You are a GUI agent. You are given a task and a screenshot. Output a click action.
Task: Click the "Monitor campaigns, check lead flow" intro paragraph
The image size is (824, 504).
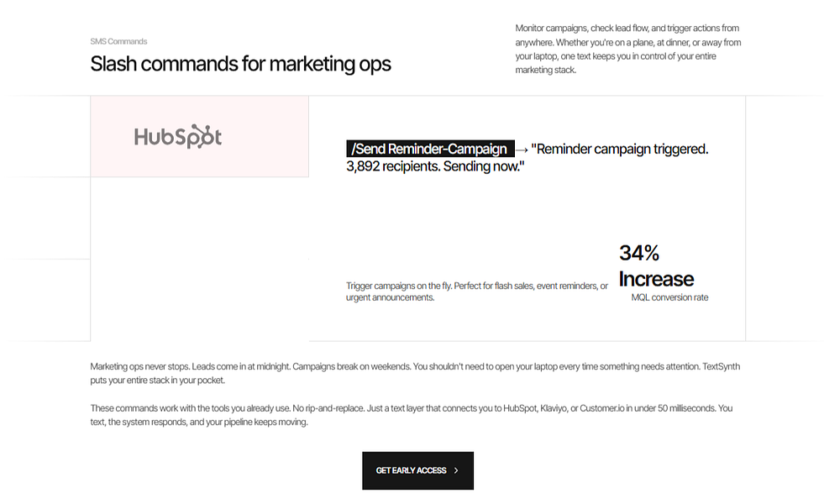627,49
